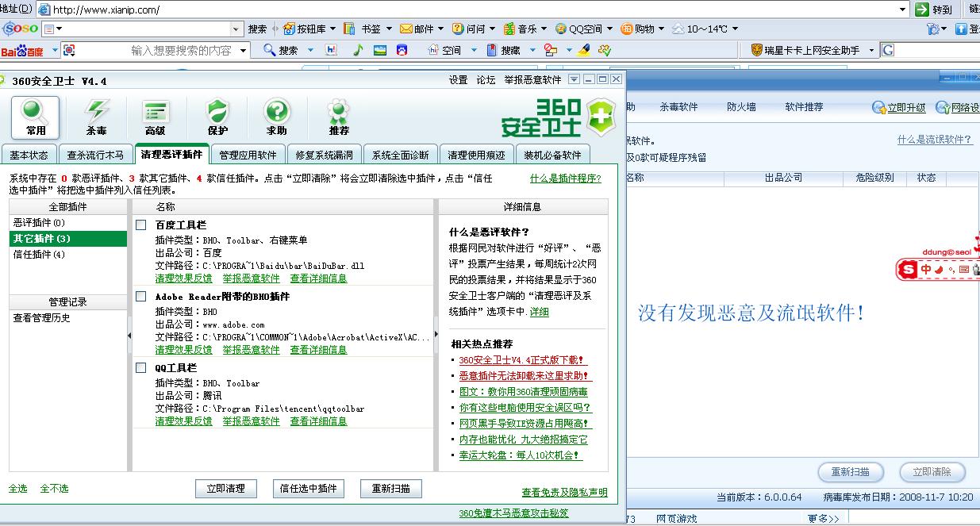
Task: Check the 百度工具栏 plugin checkbox
Action: 140,225
